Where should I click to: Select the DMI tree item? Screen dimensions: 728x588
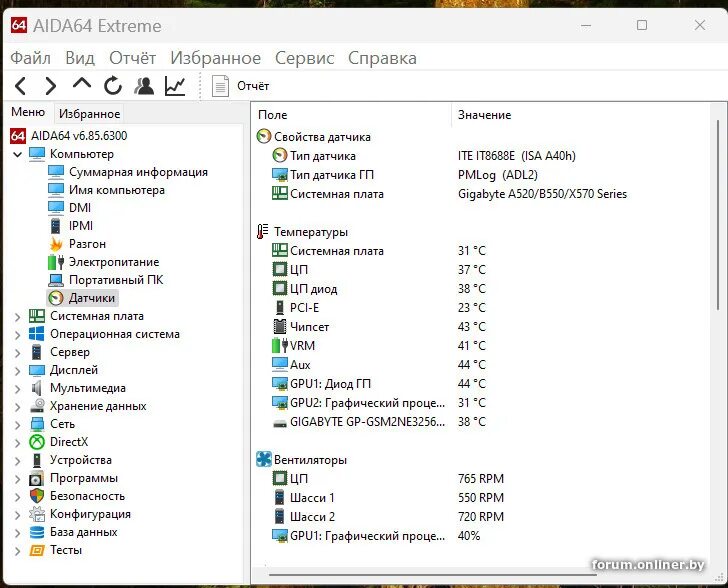[79, 208]
